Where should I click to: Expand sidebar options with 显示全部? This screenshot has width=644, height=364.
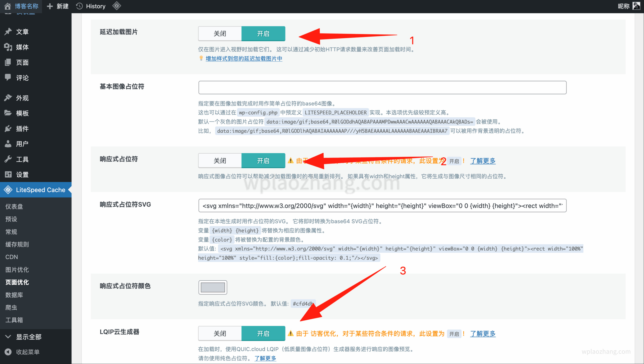28,337
